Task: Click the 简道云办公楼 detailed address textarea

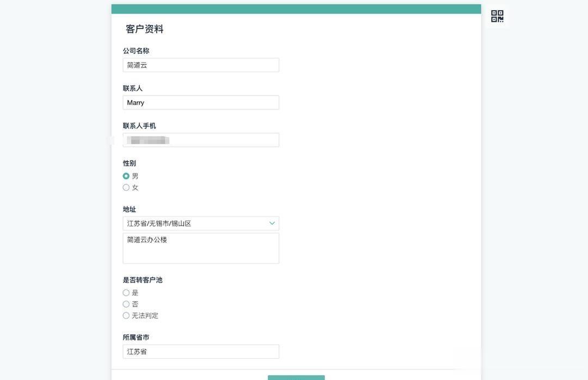Action: pos(200,248)
